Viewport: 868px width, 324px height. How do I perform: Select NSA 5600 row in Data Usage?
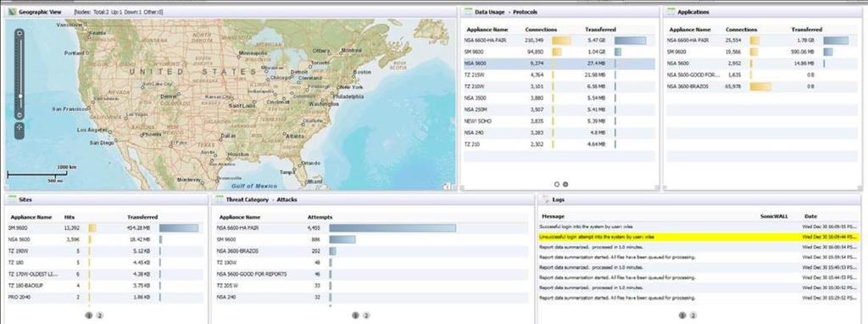[559, 64]
